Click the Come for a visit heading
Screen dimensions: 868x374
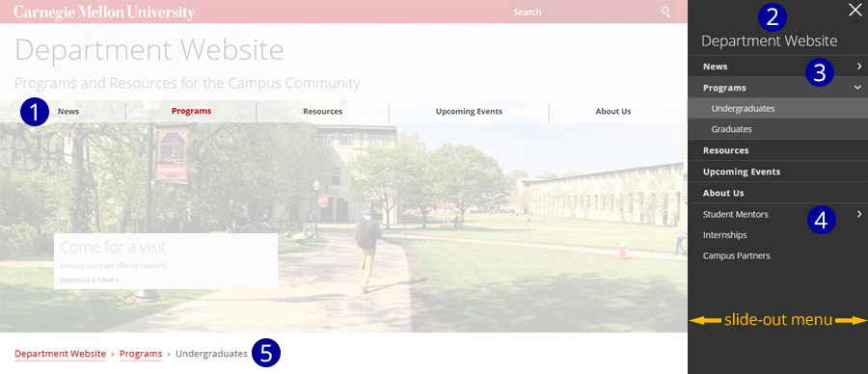(x=113, y=247)
